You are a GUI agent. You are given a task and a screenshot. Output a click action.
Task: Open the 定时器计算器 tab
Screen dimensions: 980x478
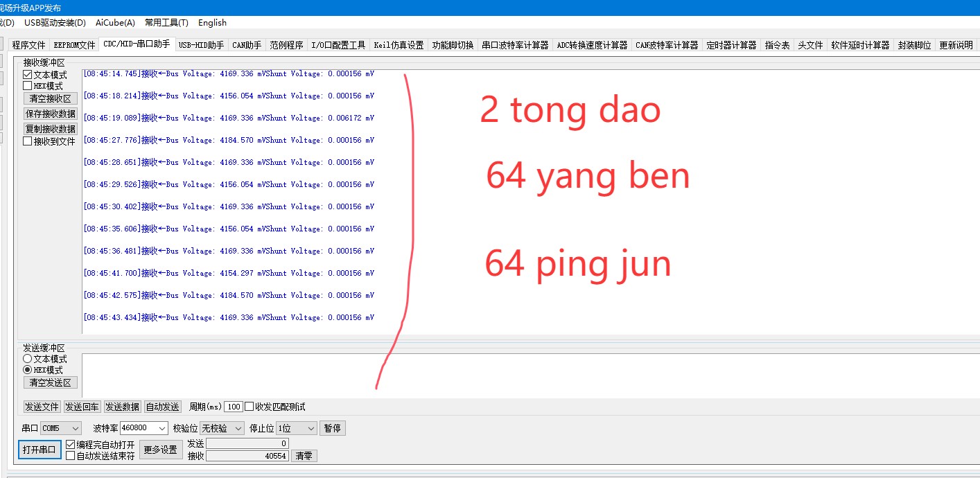pos(731,45)
